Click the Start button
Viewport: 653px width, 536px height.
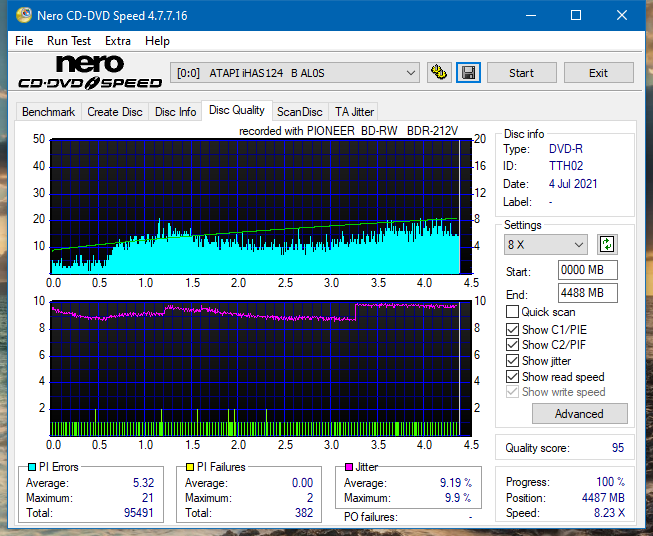[x=521, y=73]
